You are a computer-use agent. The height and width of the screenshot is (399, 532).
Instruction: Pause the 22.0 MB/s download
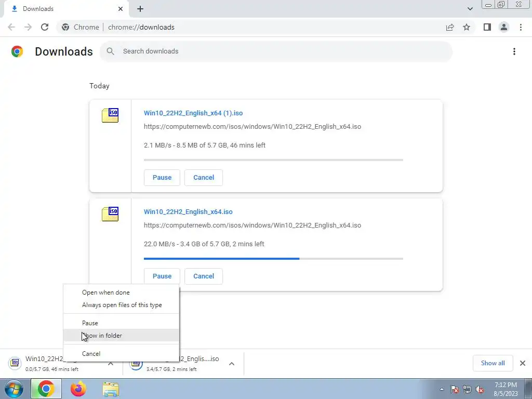162,276
